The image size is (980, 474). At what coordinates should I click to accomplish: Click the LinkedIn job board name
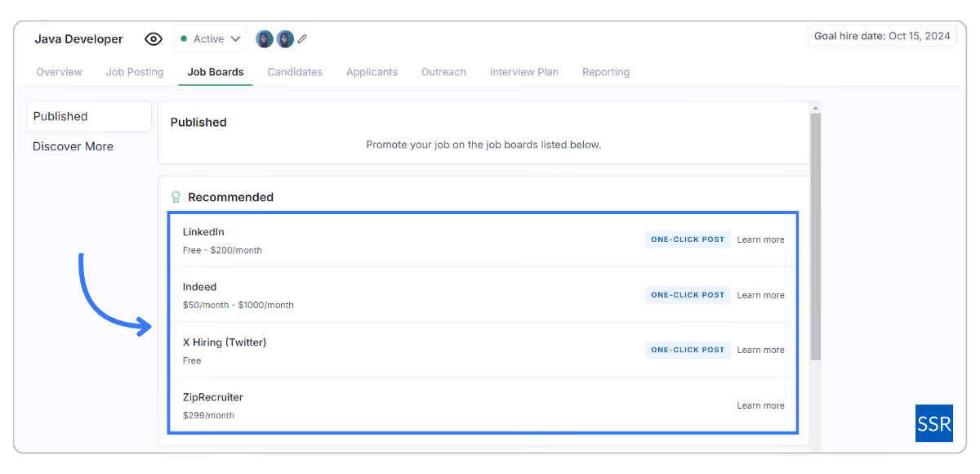click(x=203, y=232)
